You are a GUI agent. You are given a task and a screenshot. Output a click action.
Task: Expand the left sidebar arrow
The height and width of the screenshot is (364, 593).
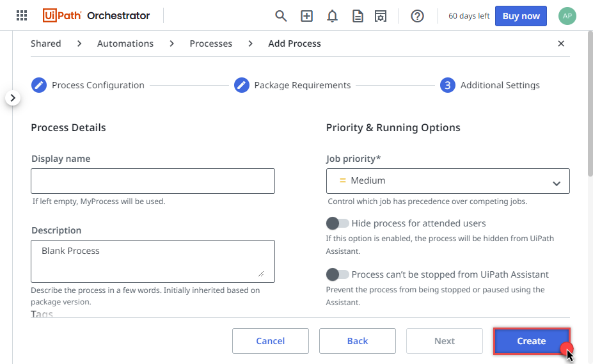13,98
